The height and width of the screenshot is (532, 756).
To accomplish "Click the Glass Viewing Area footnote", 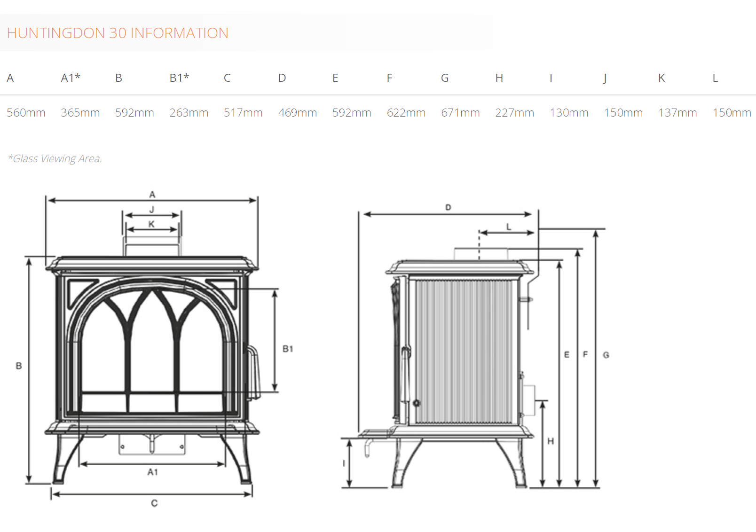I will pos(55,158).
